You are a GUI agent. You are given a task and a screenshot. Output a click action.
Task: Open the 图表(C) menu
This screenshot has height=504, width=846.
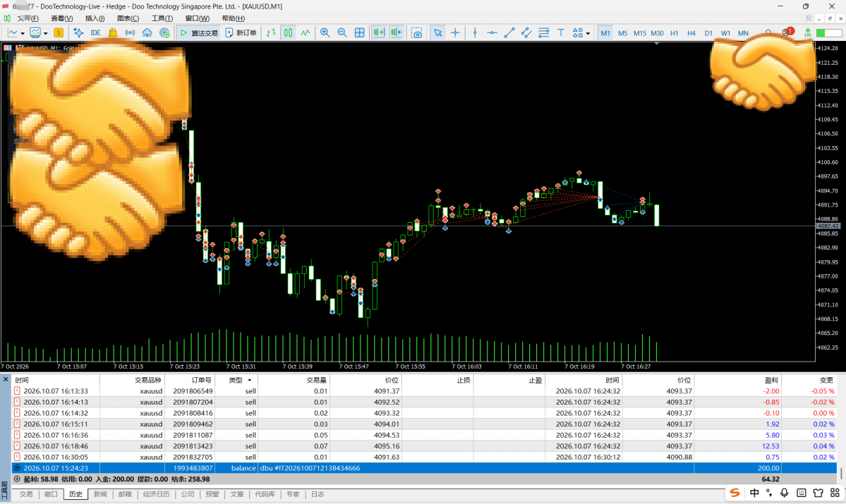pos(128,18)
